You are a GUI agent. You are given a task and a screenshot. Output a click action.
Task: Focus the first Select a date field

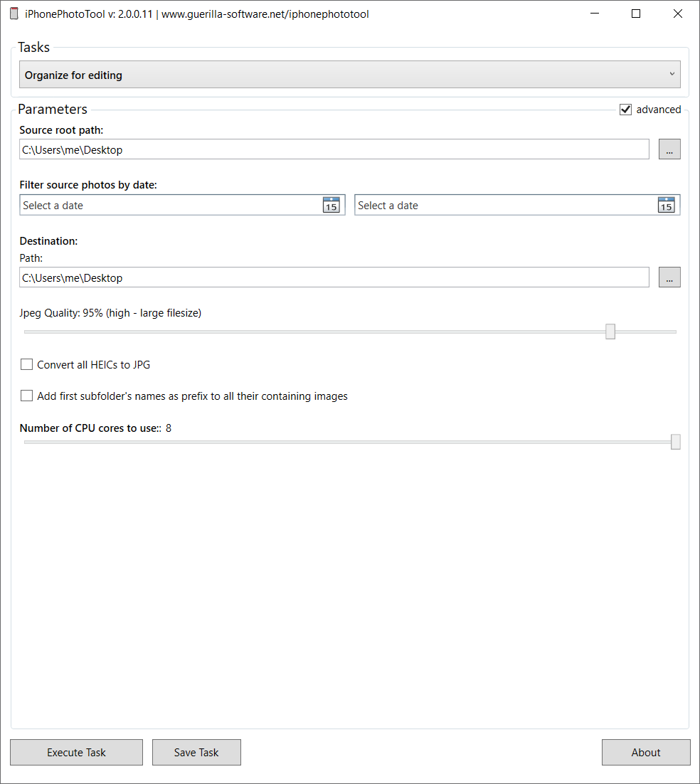click(171, 206)
